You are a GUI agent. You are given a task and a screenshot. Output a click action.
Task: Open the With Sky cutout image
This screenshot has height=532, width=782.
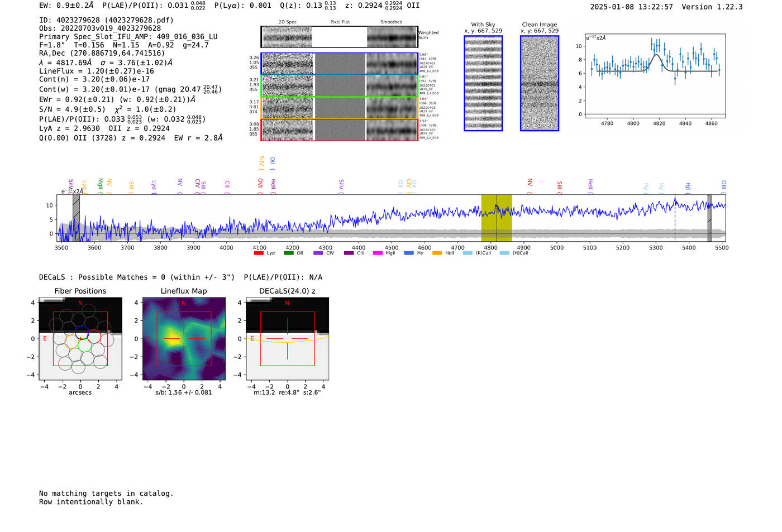[x=483, y=83]
